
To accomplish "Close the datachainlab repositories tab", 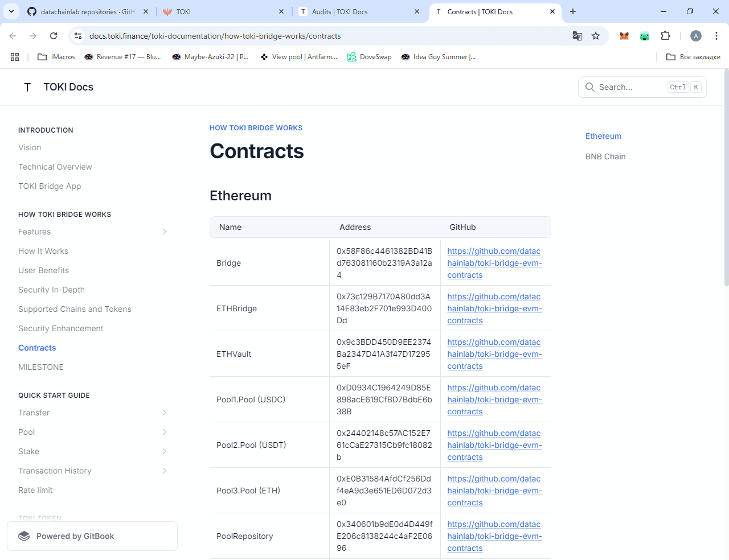I will point(146,11).
